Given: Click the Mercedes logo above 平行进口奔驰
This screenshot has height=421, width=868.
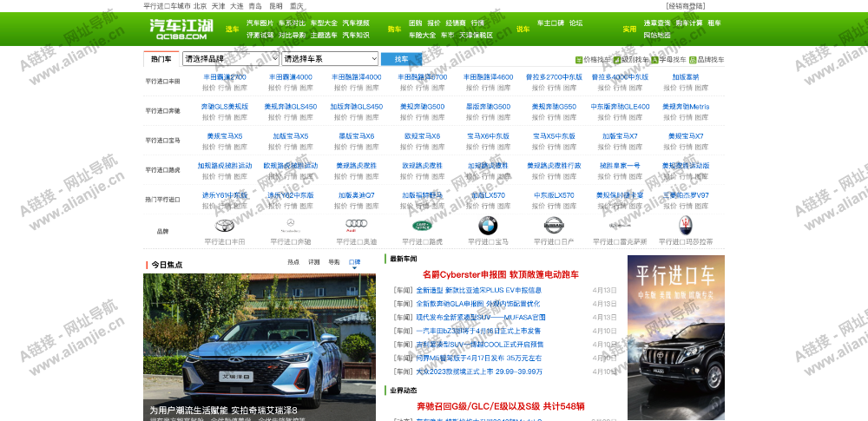Looking at the screenshot, I should click(291, 226).
